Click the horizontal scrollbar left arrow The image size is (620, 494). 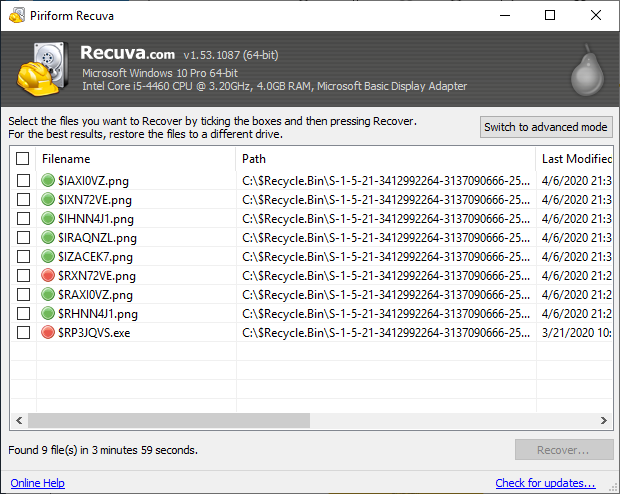19,420
